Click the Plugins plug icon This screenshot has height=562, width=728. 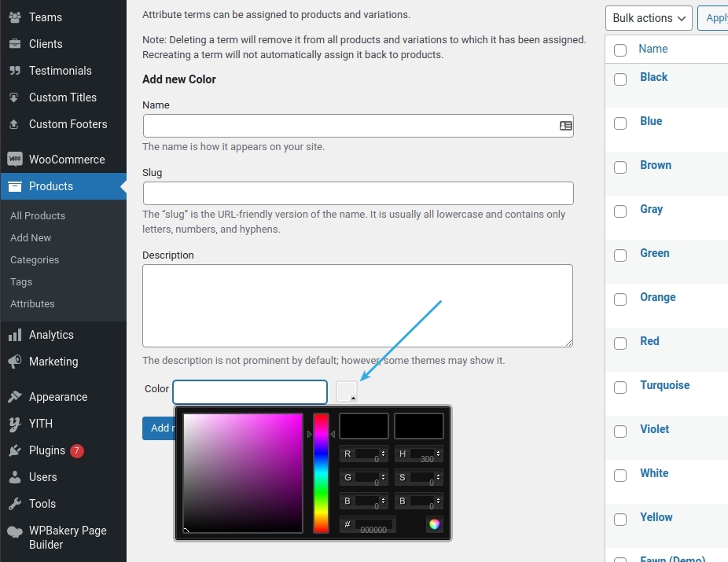[15, 450]
